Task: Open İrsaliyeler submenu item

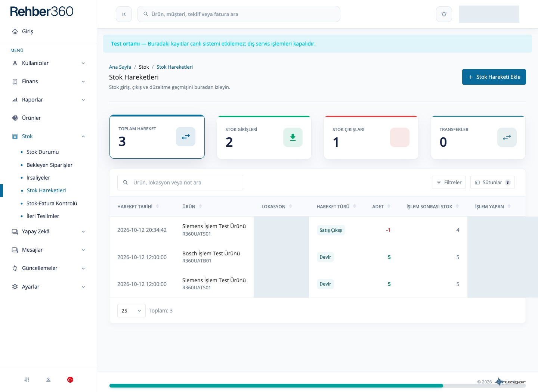Action: pyautogui.click(x=38, y=178)
